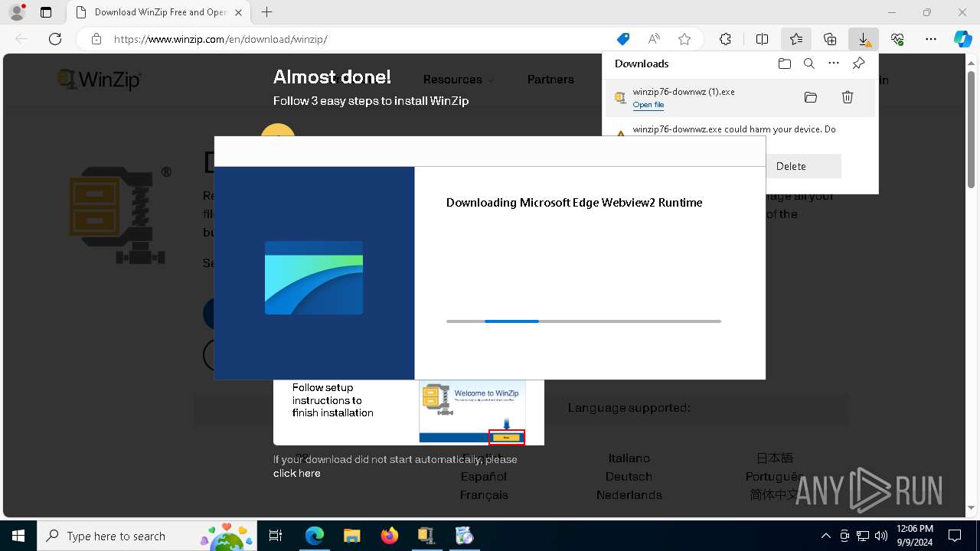Open the Collections icon
This screenshot has width=980, height=551.
coord(830,39)
